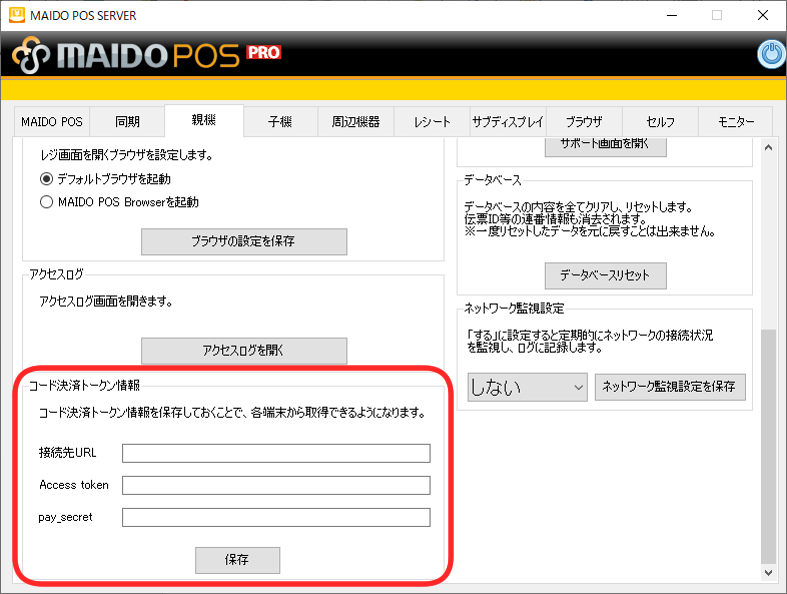Select デフォルトブラウザを起動 radio button
Viewport: 787px width, 594px height.
(x=46, y=179)
